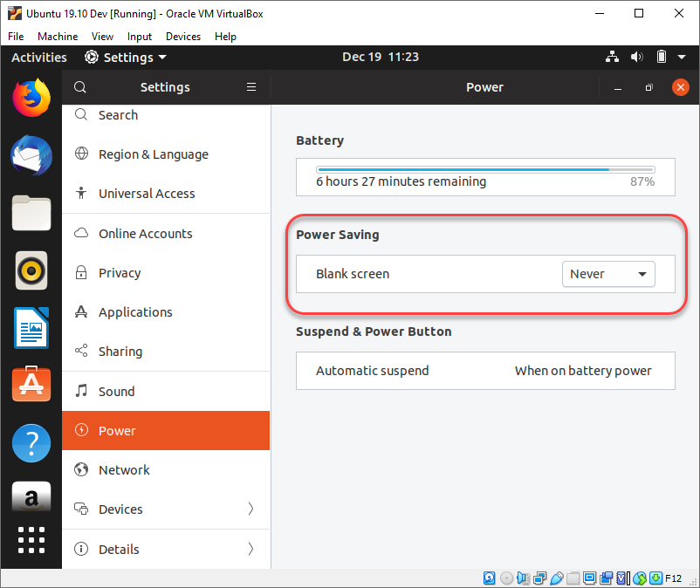700x588 pixels.
Task: Click VirtualBox display status icon
Action: pos(590,578)
